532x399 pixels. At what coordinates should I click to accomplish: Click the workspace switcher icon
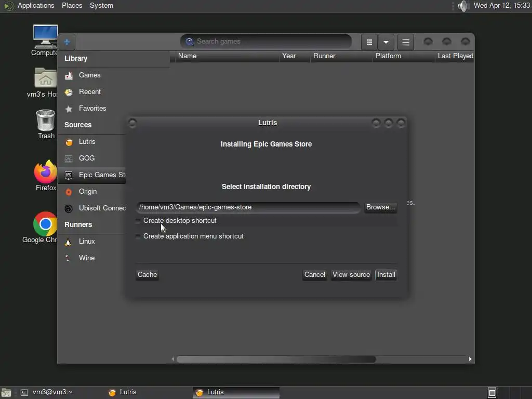[492, 393]
